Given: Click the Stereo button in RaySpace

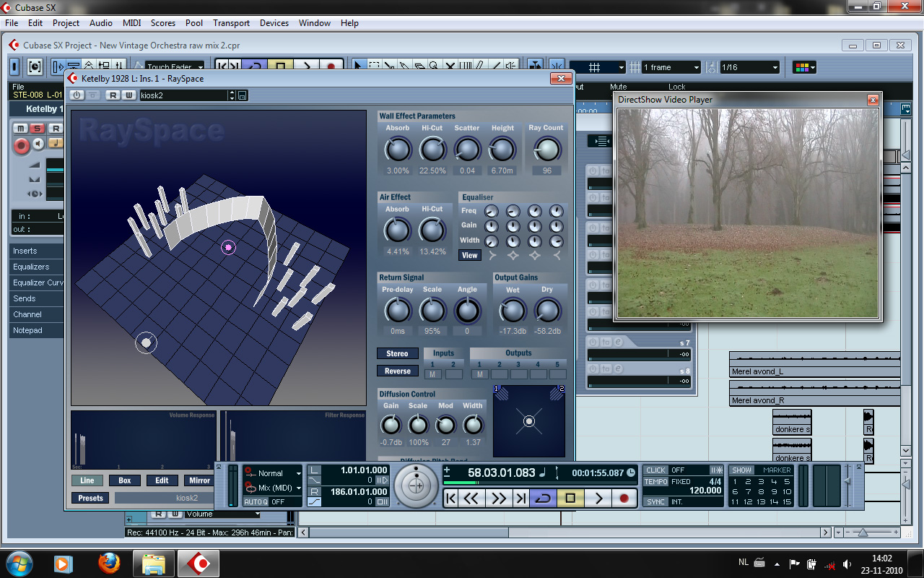Looking at the screenshot, I should coord(397,353).
